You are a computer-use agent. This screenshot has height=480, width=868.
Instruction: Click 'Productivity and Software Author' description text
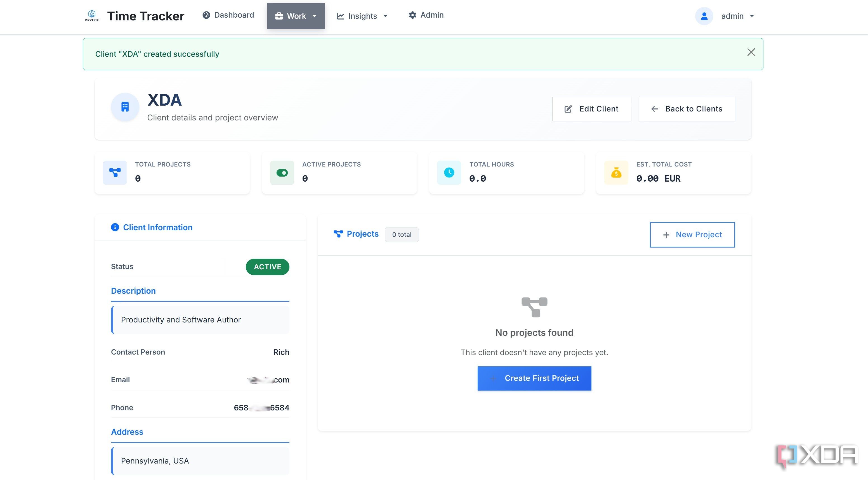181,319
